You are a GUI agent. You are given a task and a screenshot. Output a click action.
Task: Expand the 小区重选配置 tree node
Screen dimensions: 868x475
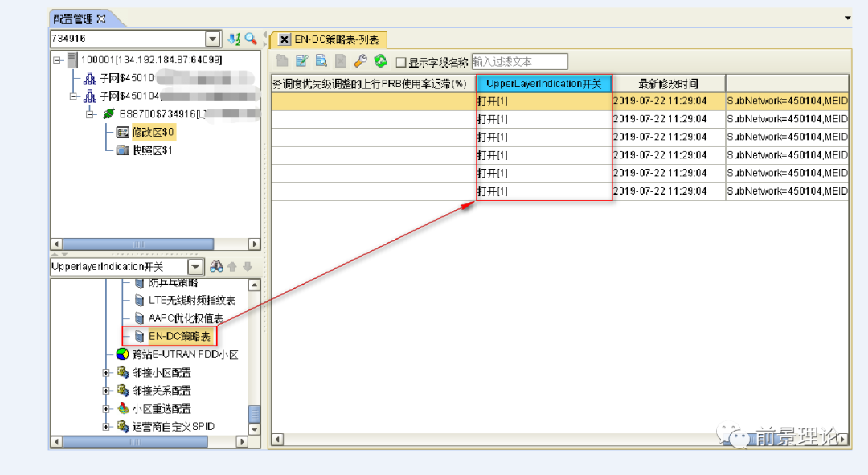[x=106, y=408]
